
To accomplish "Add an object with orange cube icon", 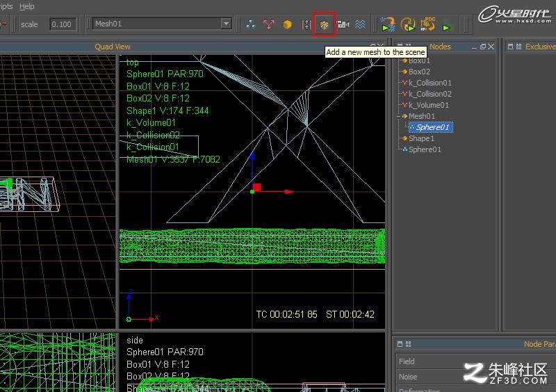I will point(287,24).
